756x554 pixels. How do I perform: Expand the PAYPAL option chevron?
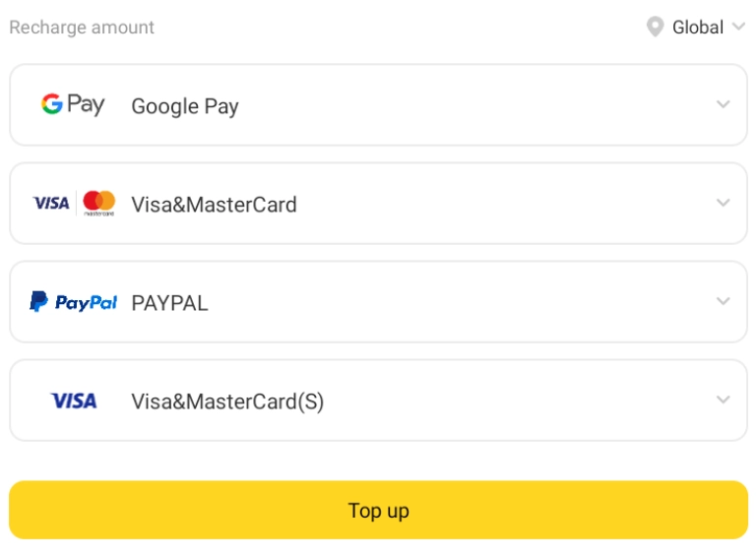tap(723, 301)
